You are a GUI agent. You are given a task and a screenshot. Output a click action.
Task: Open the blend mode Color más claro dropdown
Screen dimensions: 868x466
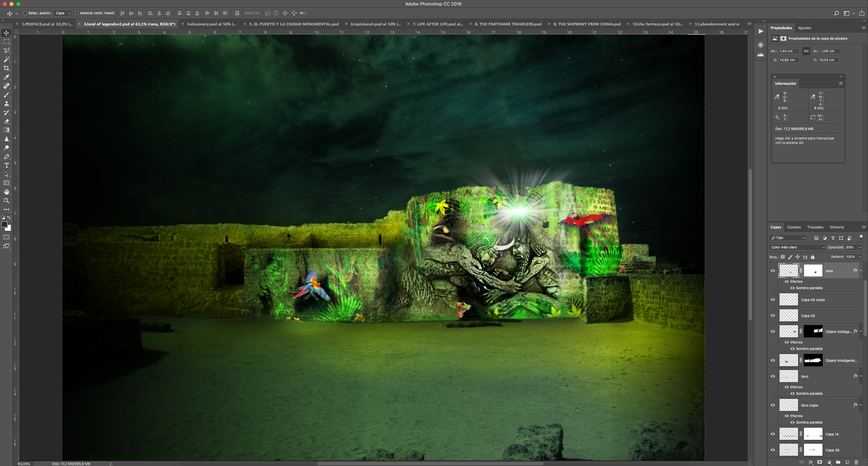[797, 247]
